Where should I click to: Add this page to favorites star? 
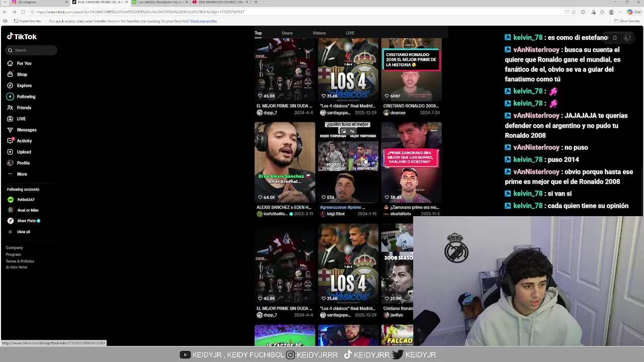tap(574, 12)
